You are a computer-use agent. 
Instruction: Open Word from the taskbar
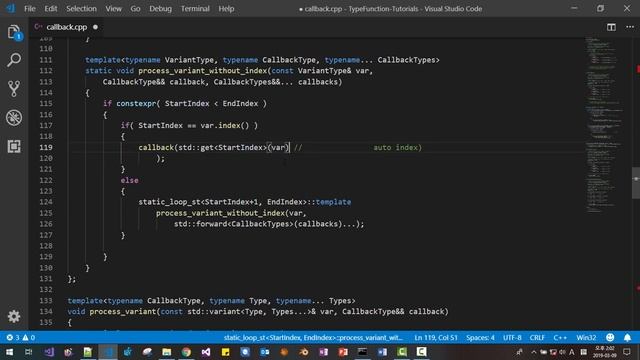[382, 352]
